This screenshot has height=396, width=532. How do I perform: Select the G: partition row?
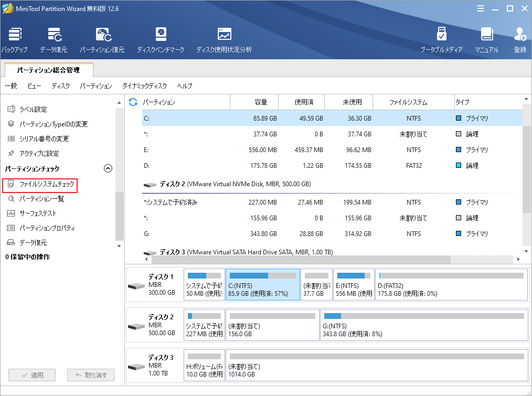point(332,234)
